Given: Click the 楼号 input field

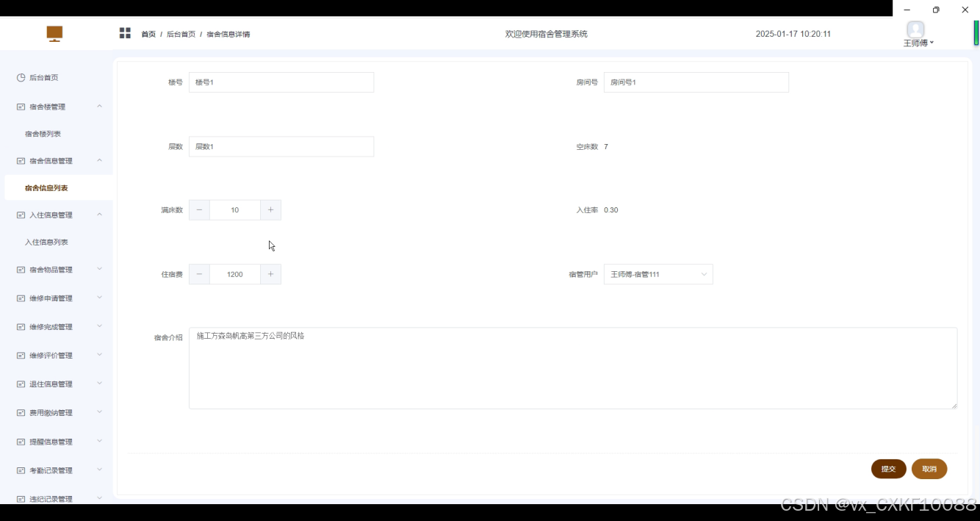Looking at the screenshot, I should point(281,82).
